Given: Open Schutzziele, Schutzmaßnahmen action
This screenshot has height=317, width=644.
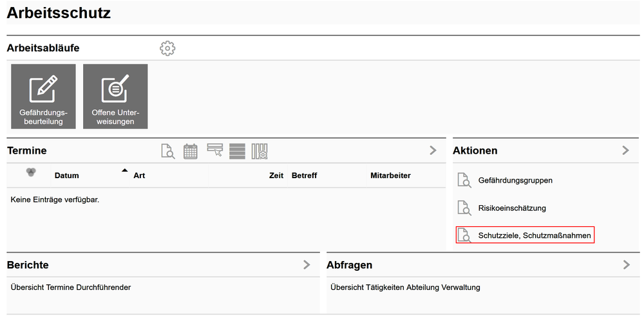Looking at the screenshot, I should (535, 236).
